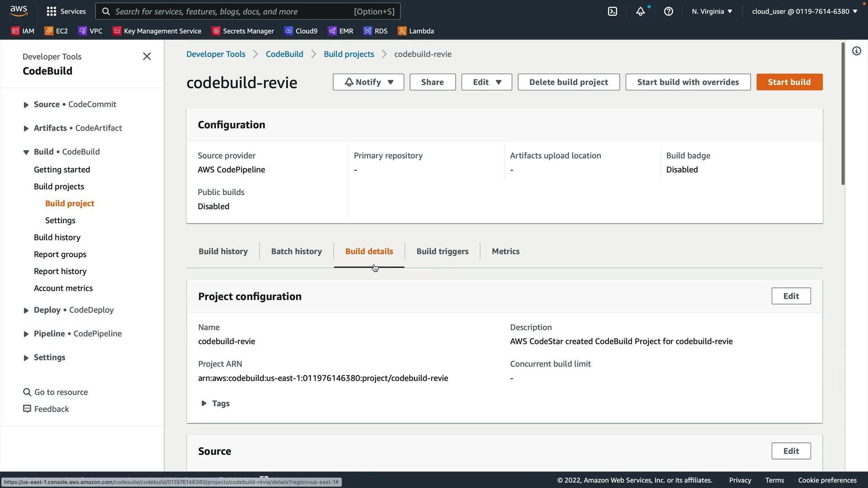This screenshot has width=868, height=488.
Task: Go to the AWS logo home
Action: coord(19,10)
